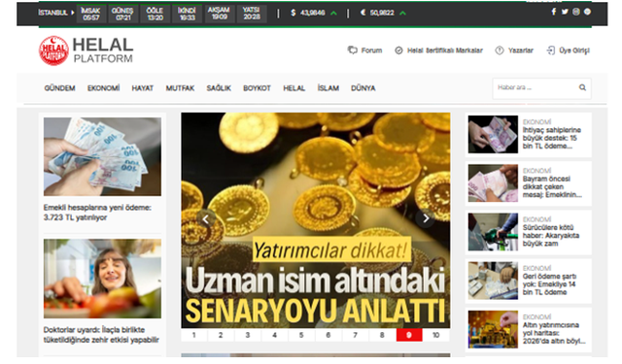622x364 pixels.
Task: Click the green arrow beside dollar rate
Action: click(333, 13)
